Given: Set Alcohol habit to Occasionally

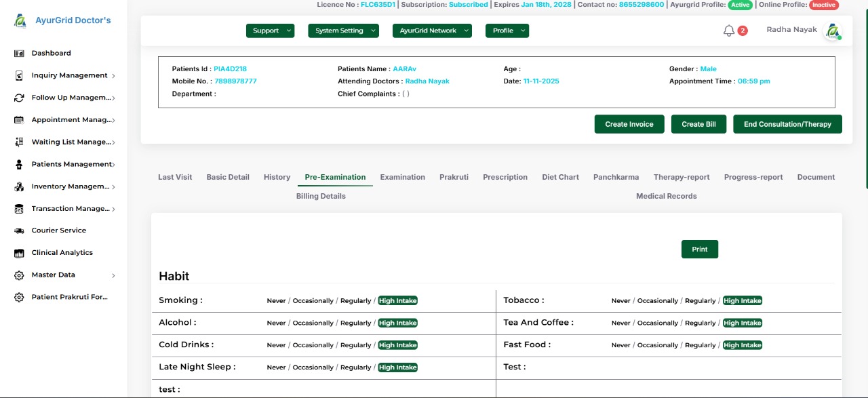Looking at the screenshot, I should pos(313,323).
